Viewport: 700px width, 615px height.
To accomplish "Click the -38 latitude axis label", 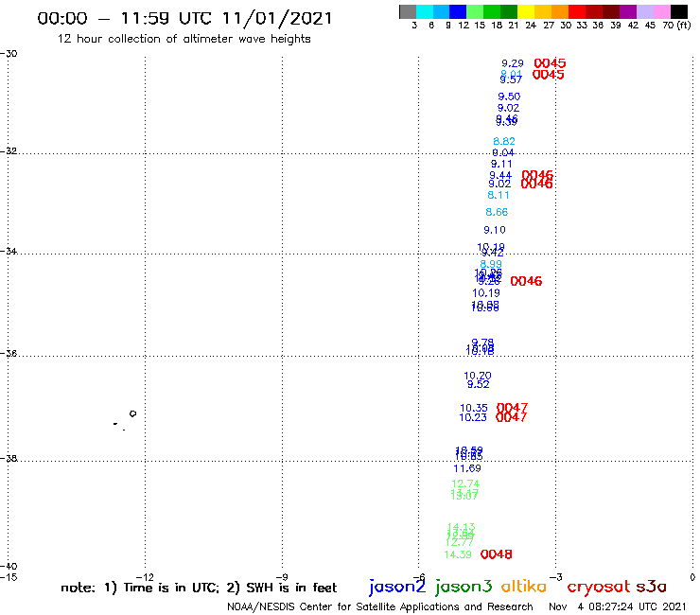I will [x=9, y=458].
